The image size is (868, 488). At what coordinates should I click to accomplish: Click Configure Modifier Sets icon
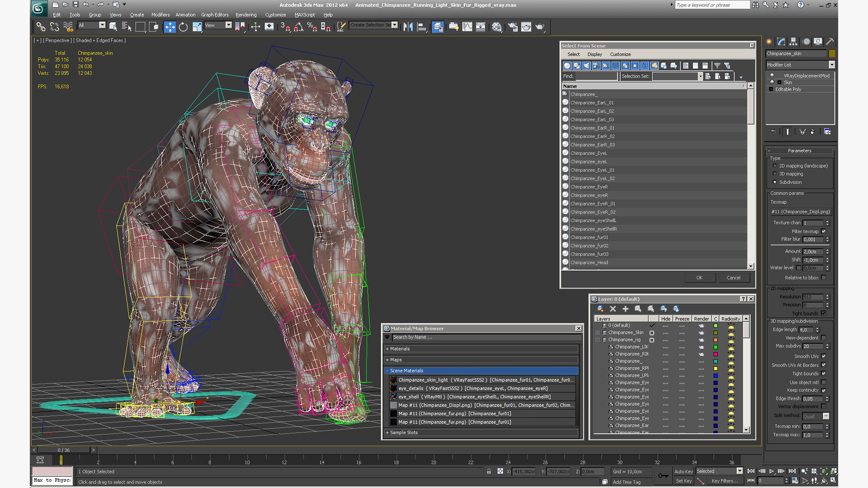coord(827,131)
